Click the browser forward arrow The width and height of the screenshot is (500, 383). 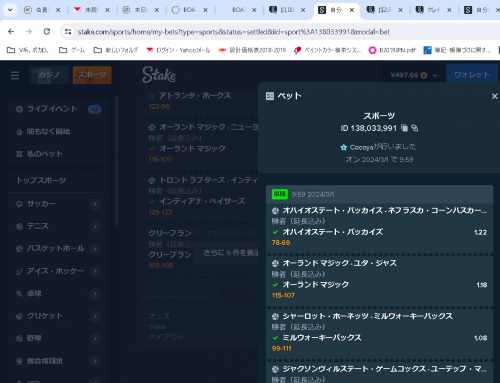point(29,32)
